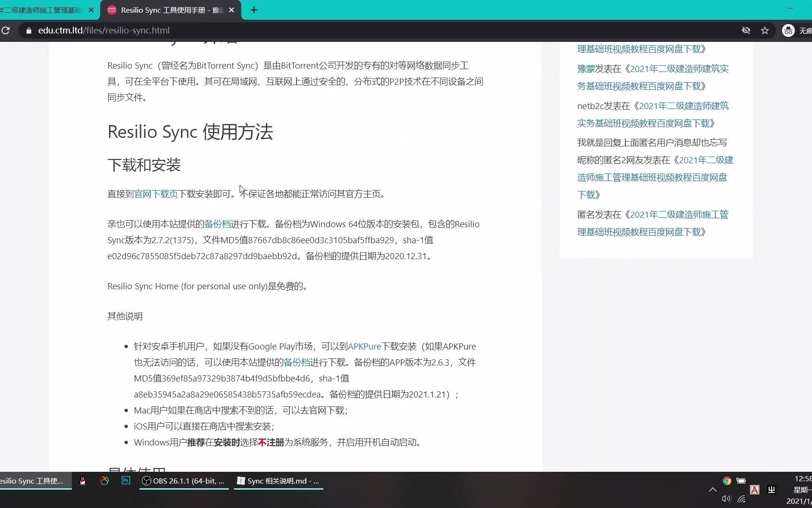Close the Resilio Sync 工具使用手册 tab
The width and height of the screenshot is (812, 508).
tap(232, 10)
